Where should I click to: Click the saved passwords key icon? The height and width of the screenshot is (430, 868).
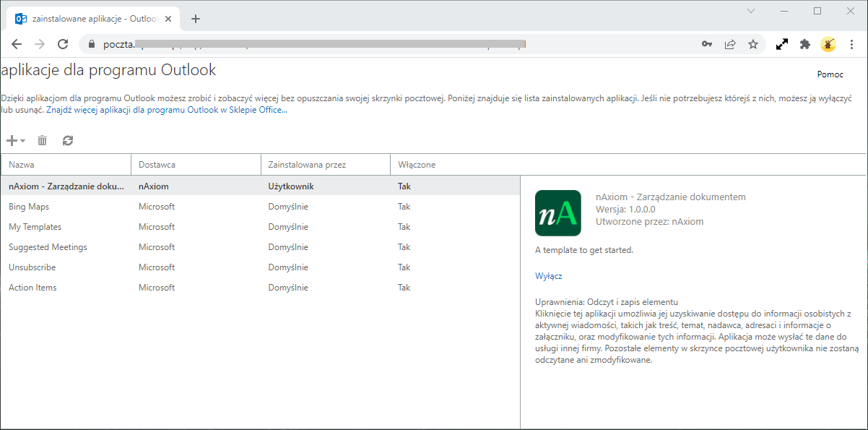(707, 44)
